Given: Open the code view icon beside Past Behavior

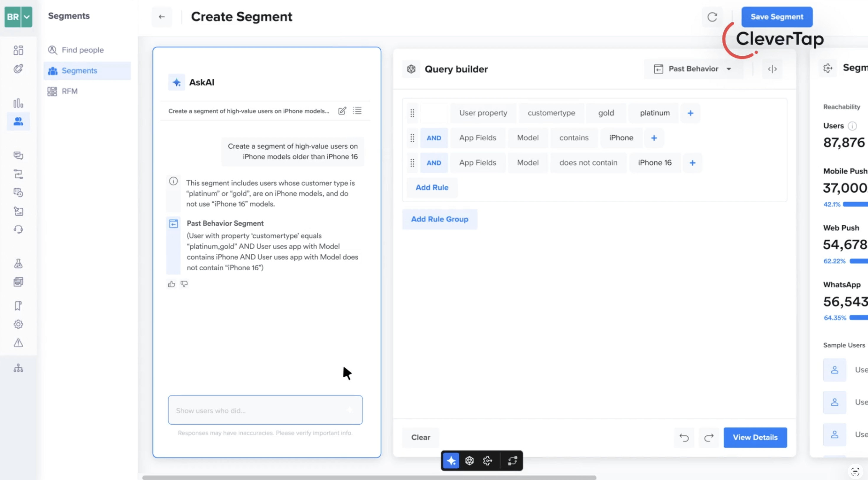Looking at the screenshot, I should (773, 69).
